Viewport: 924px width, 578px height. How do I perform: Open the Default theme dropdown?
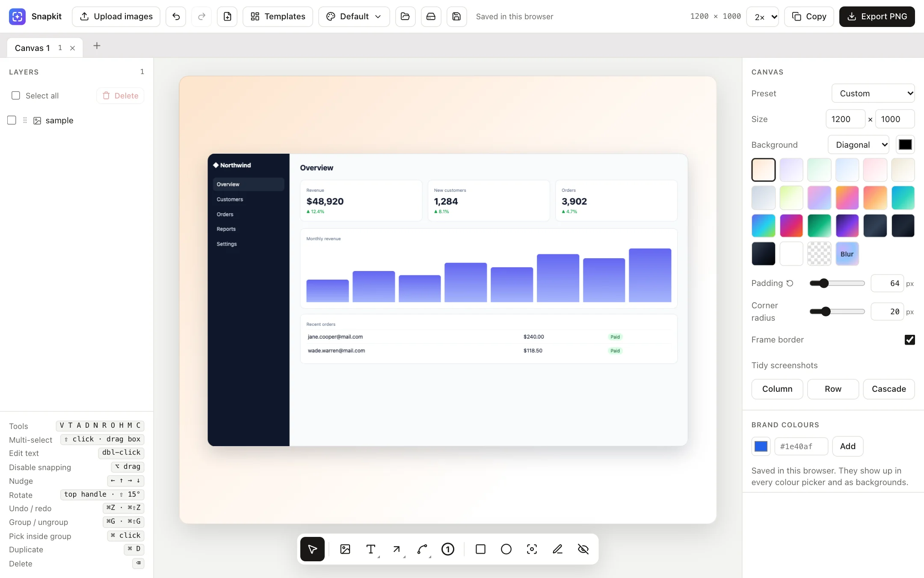coord(354,16)
